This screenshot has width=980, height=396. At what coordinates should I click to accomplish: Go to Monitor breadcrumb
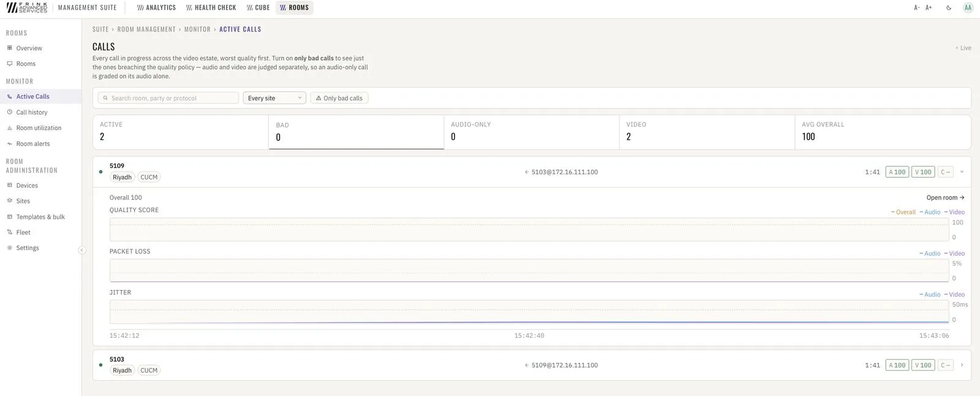click(197, 29)
